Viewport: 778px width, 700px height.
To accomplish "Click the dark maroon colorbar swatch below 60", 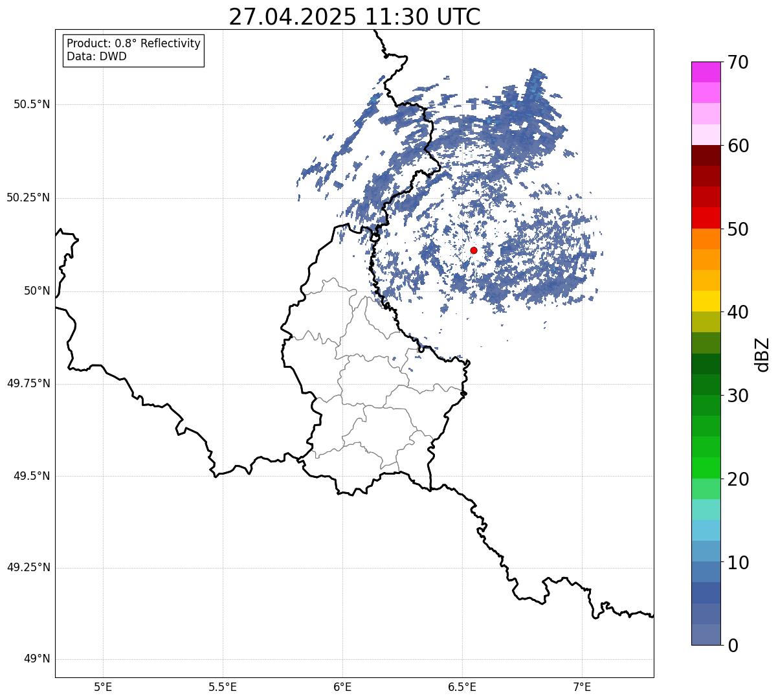I will [x=706, y=155].
